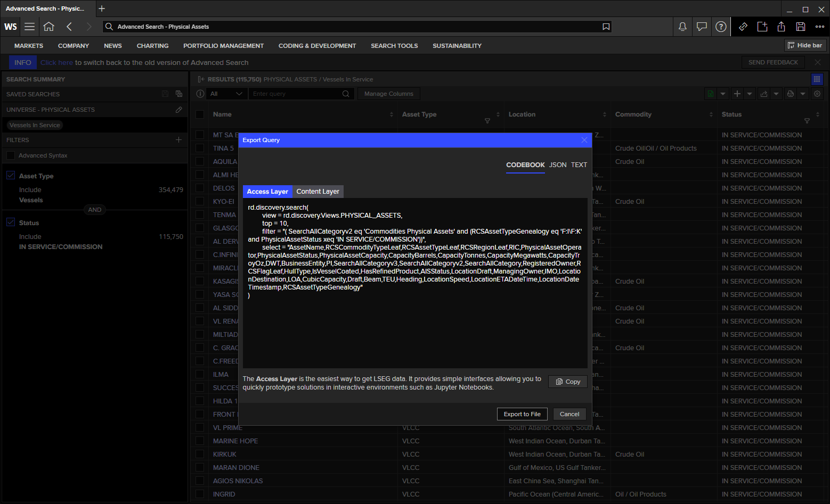
Task: Open results settings gear icon
Action: 817,94
